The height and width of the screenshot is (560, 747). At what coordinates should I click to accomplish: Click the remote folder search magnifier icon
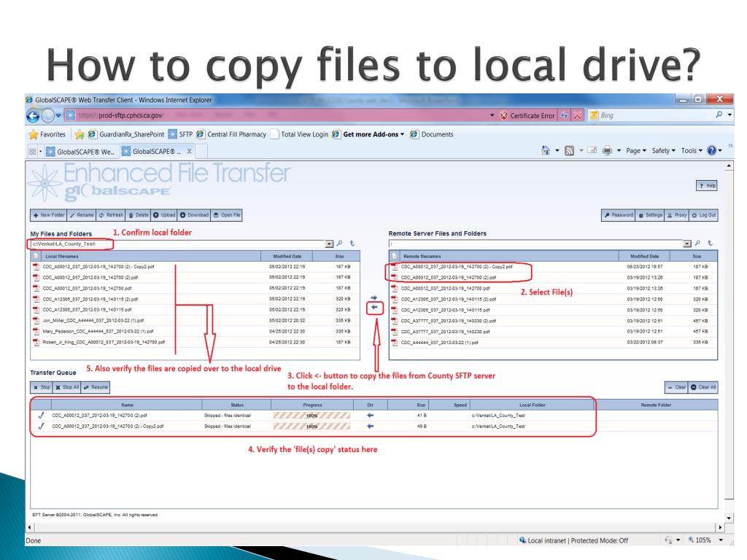tap(697, 244)
